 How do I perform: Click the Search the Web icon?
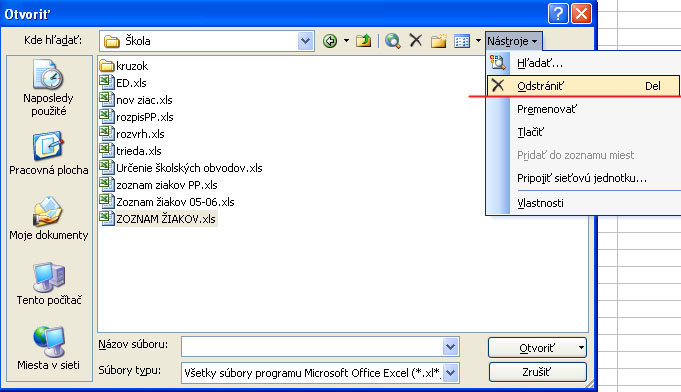pyautogui.click(x=393, y=41)
